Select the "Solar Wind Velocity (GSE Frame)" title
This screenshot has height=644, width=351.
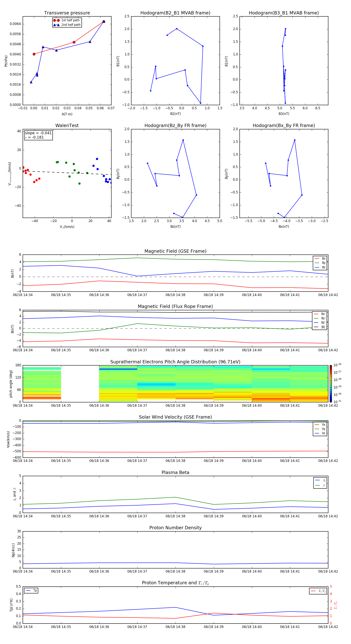pyautogui.click(x=175, y=417)
